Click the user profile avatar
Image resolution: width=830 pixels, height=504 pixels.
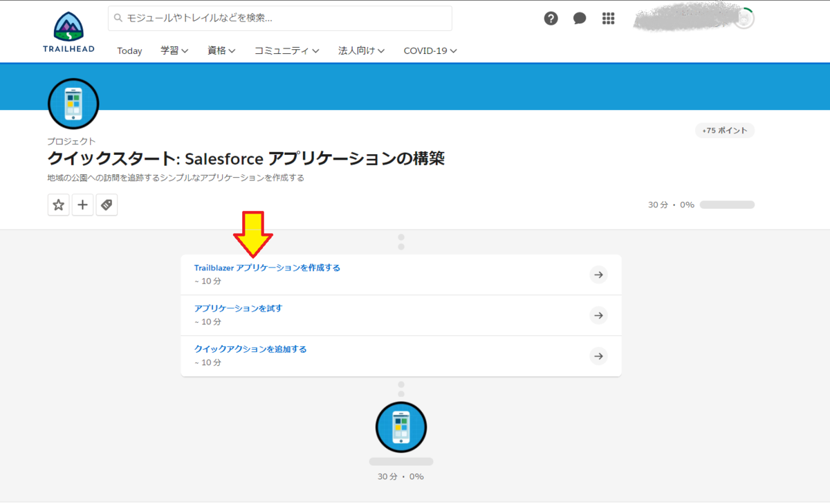tap(744, 19)
